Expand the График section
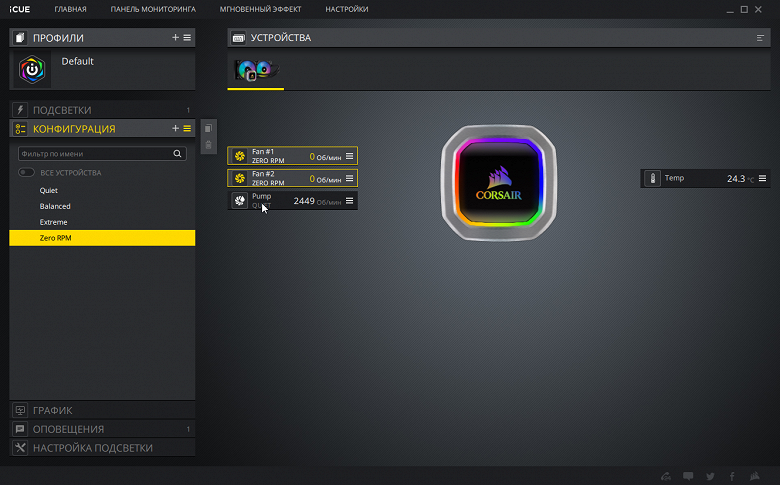The image size is (780, 485). point(102,410)
